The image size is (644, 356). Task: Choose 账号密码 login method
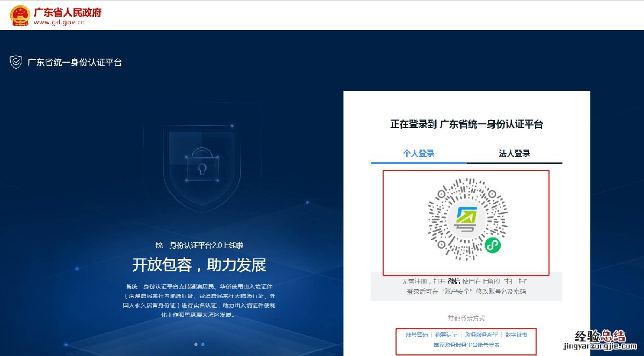tap(417, 335)
